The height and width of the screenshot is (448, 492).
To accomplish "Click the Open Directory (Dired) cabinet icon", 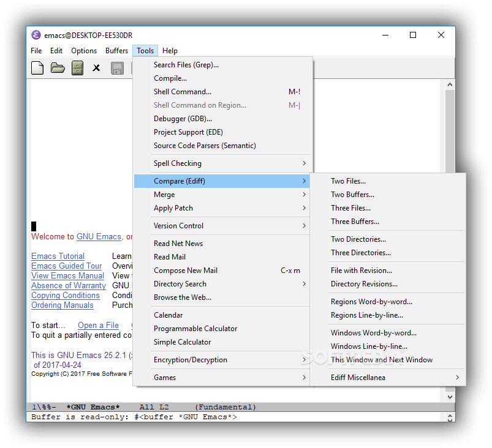I will coord(77,68).
